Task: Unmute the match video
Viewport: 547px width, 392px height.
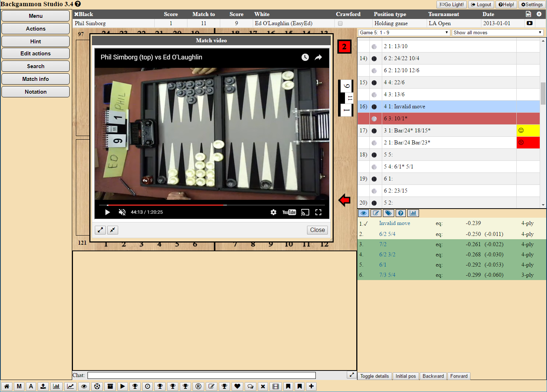Action: tap(122, 212)
